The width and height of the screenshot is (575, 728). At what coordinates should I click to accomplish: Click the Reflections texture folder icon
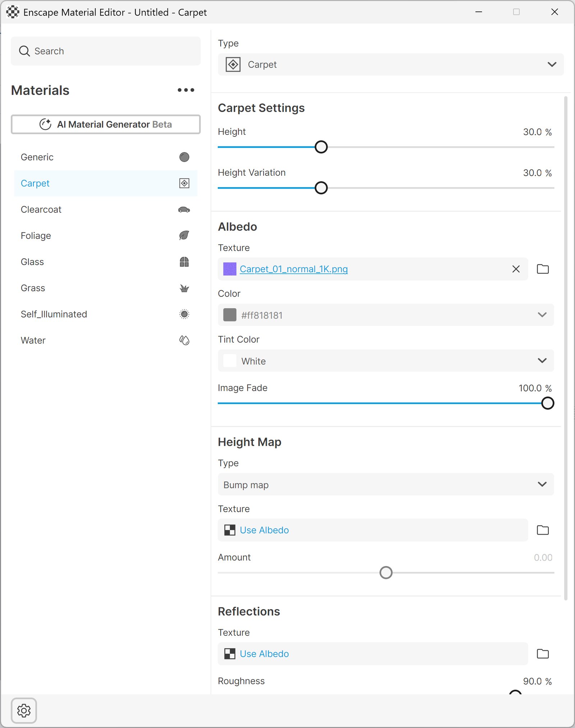click(x=543, y=654)
